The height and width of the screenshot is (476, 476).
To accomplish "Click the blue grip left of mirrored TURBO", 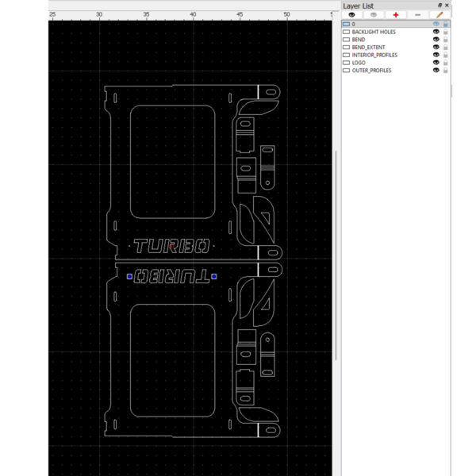I will click(x=129, y=276).
